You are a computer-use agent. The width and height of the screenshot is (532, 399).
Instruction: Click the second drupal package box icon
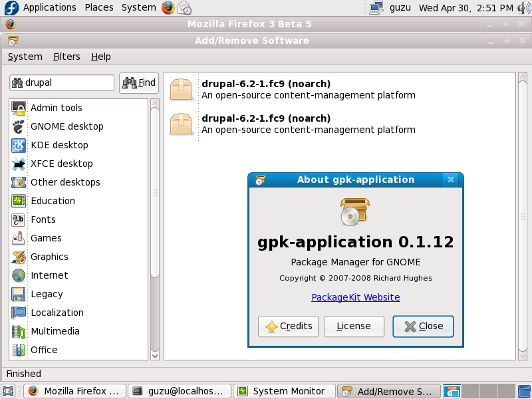coord(181,124)
